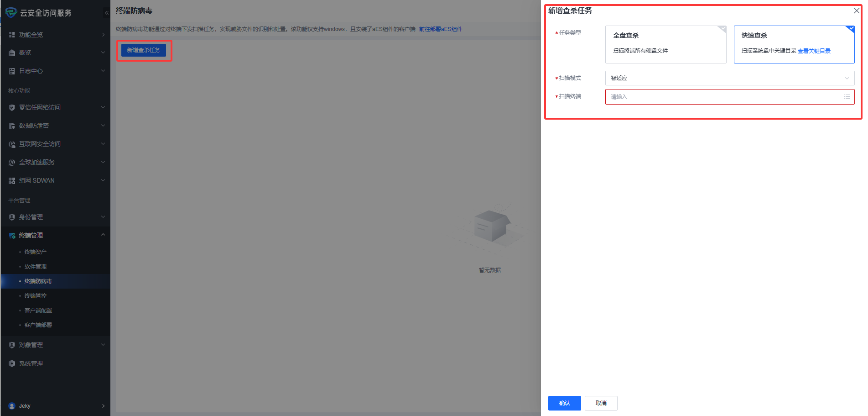The image size is (868, 416).
Task: Open the 终端资产 submenu item
Action: point(36,252)
